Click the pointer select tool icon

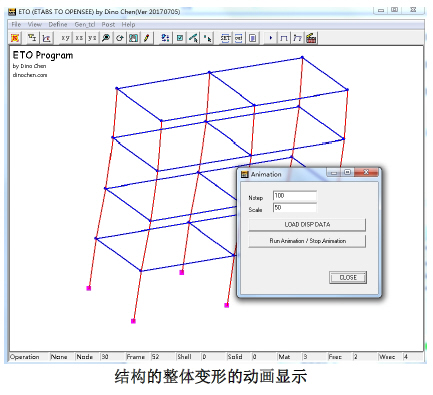coord(207,38)
